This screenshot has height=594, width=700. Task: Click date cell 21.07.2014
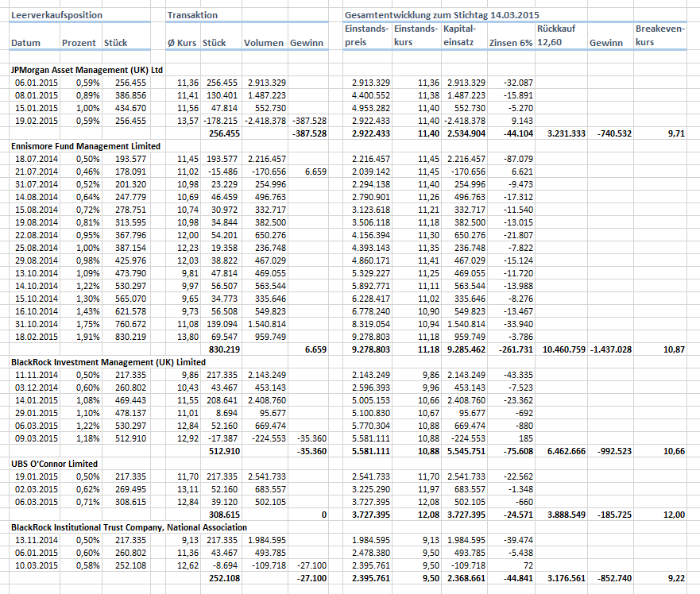pos(37,172)
